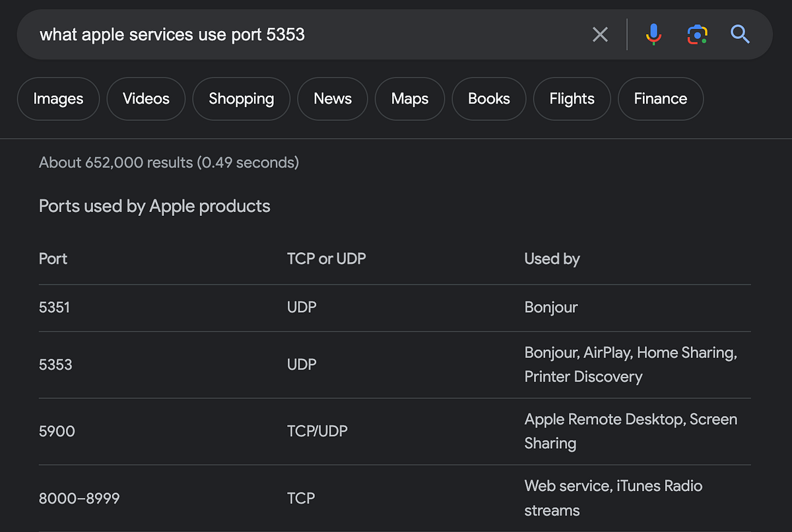View Shopping results for the query
The width and height of the screenshot is (792, 532).
241,98
